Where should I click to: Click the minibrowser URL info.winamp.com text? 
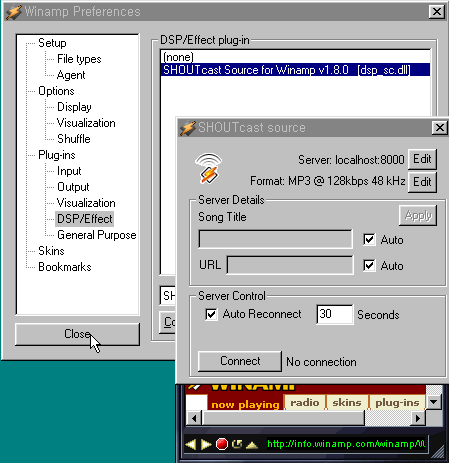pyautogui.click(x=346, y=444)
